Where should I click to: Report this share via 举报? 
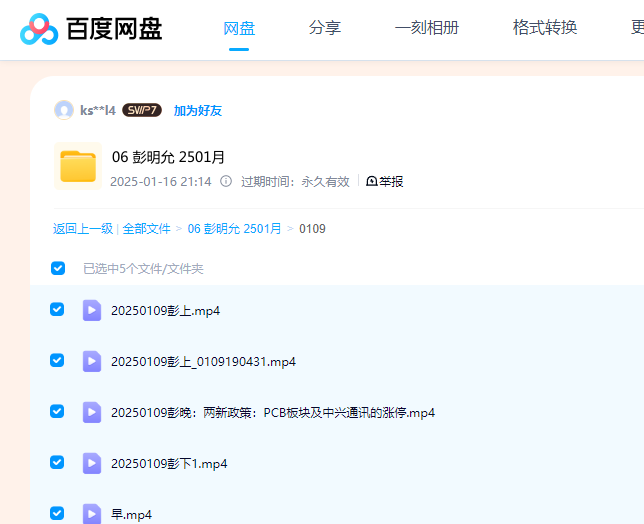[x=384, y=181]
